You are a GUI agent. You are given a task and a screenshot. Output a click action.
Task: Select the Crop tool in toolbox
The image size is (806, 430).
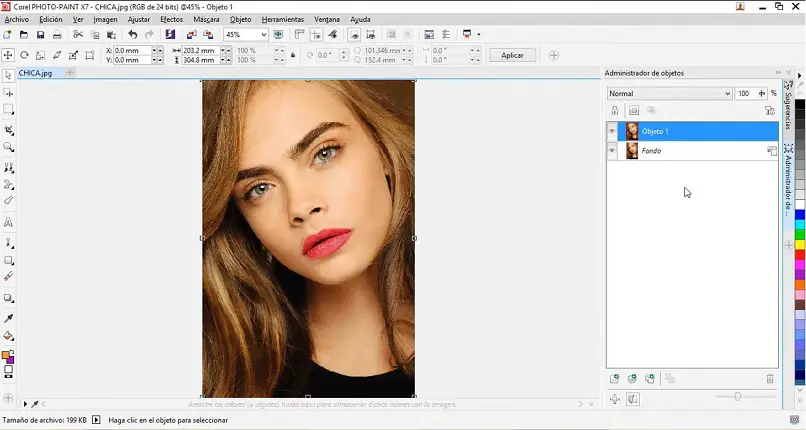point(9,130)
